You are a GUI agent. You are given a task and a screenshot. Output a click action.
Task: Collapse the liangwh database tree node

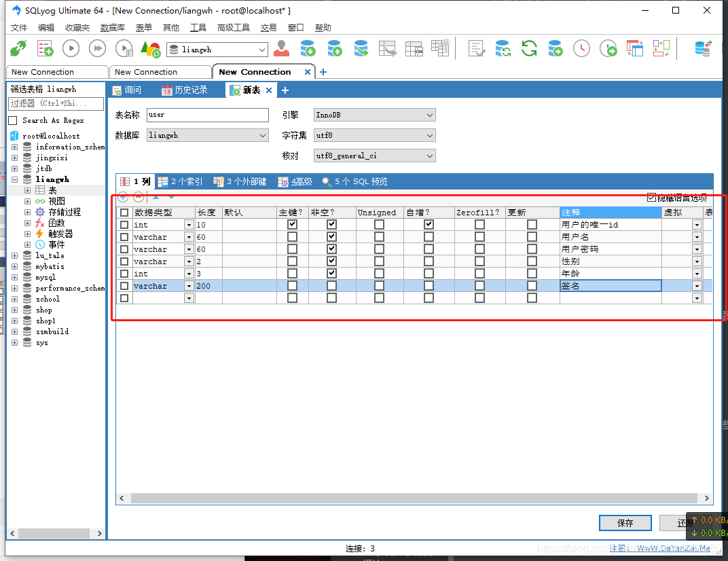point(14,179)
